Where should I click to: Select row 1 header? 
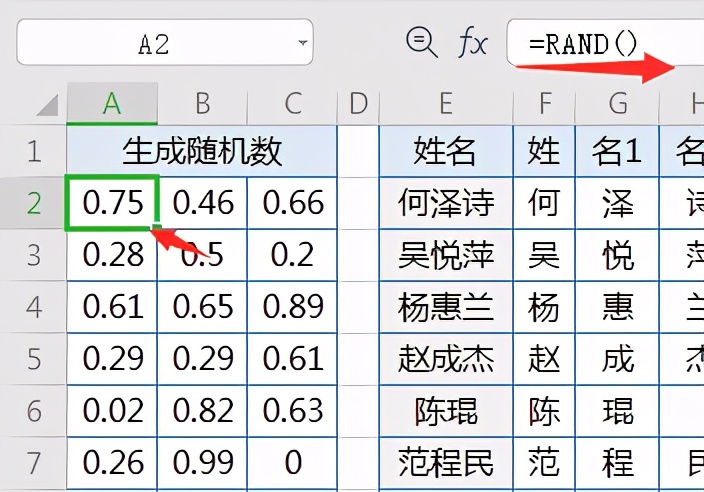33,151
